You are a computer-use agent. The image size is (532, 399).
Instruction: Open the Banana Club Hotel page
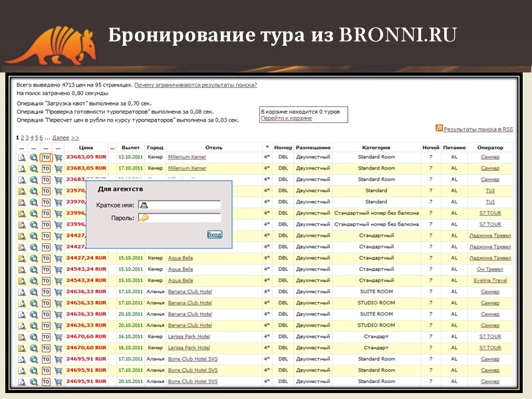pyautogui.click(x=190, y=291)
